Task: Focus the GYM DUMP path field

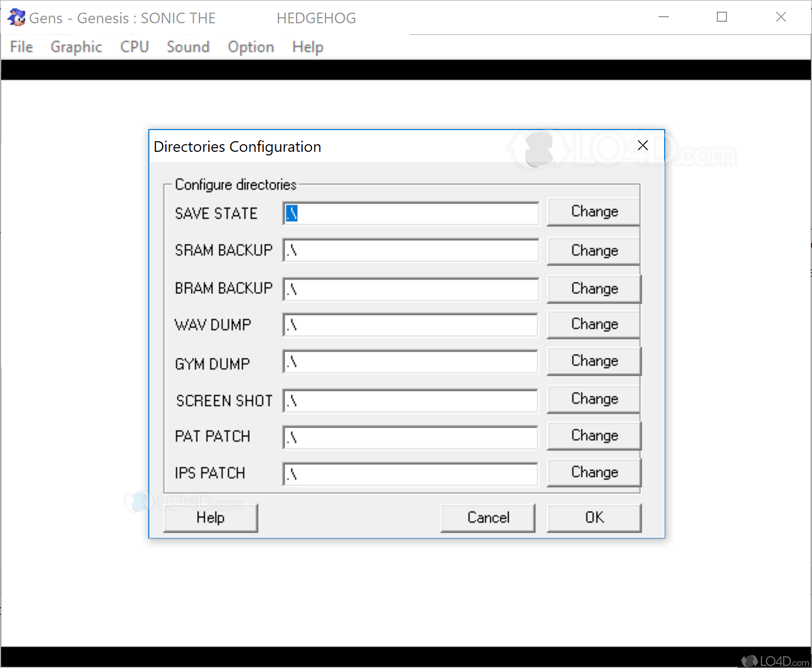Action: [x=411, y=362]
